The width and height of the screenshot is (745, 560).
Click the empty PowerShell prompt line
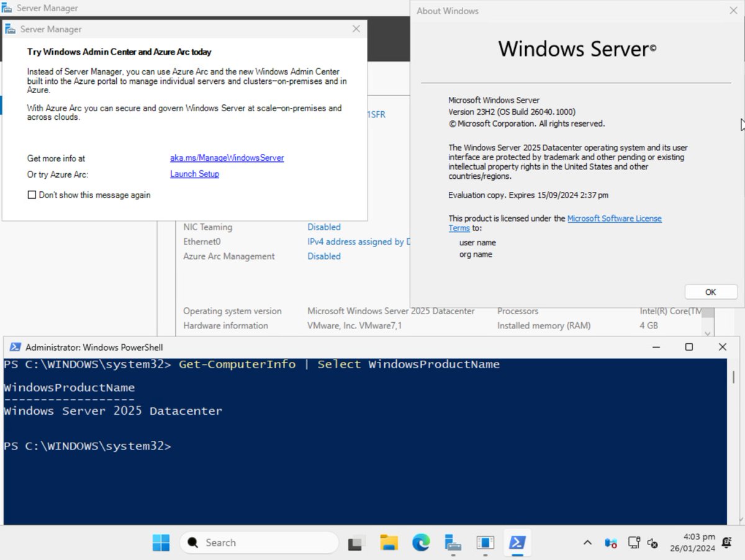click(87, 446)
